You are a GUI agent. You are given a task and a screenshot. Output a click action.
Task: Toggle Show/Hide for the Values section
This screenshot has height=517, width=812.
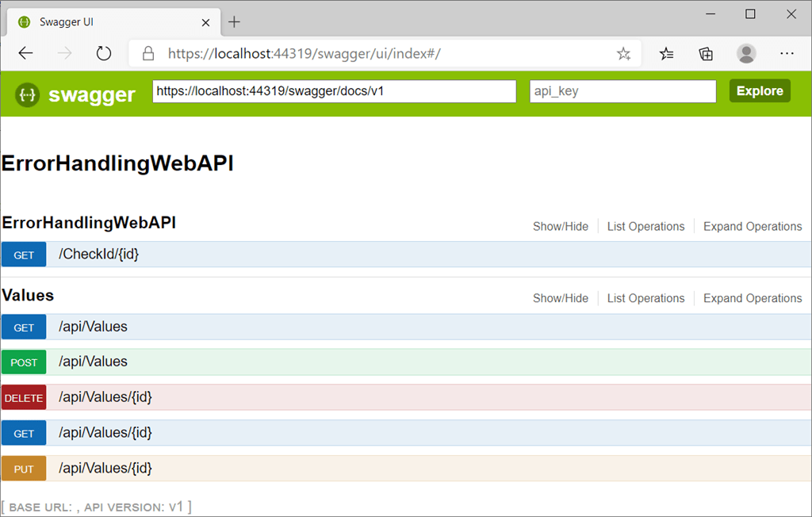coord(561,298)
